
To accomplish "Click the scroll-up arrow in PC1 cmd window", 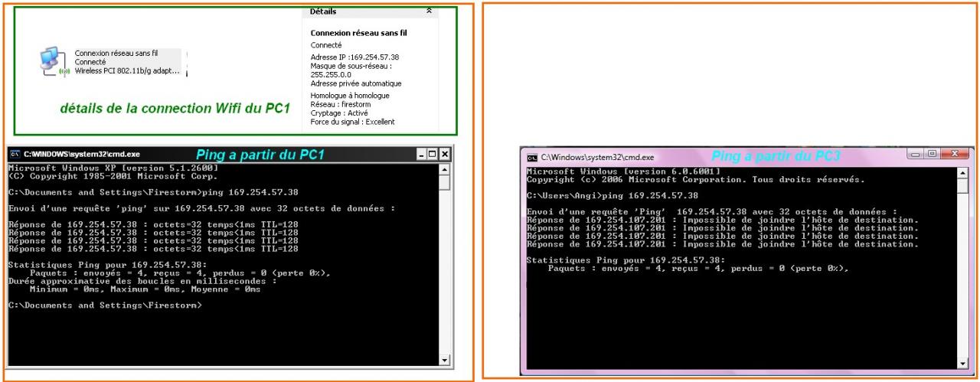I will [445, 168].
